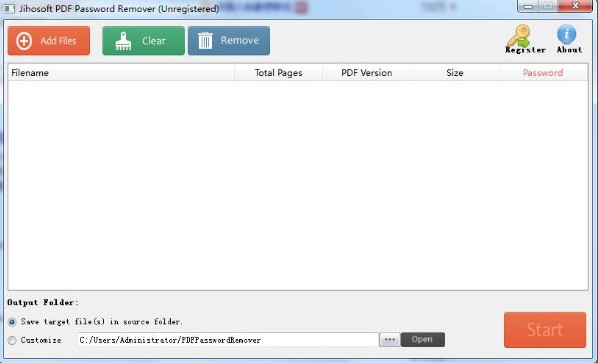Open the output folder

(423, 339)
